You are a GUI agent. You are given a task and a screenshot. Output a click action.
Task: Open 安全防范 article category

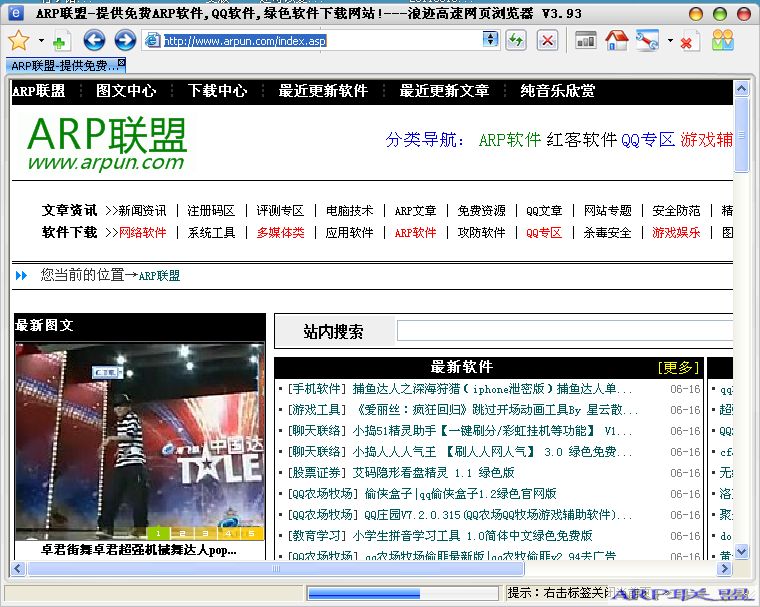(x=676, y=210)
